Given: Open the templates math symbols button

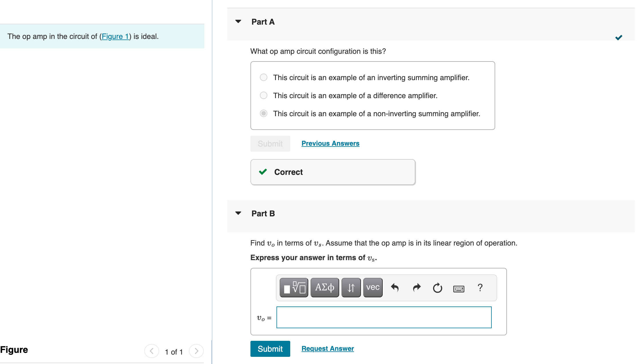Looking at the screenshot, I should 294,288.
